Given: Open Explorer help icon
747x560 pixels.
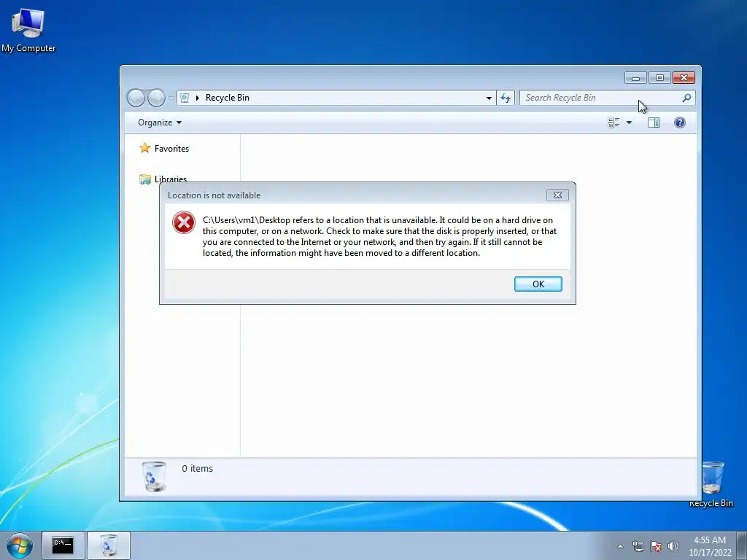Looking at the screenshot, I should coord(680,122).
